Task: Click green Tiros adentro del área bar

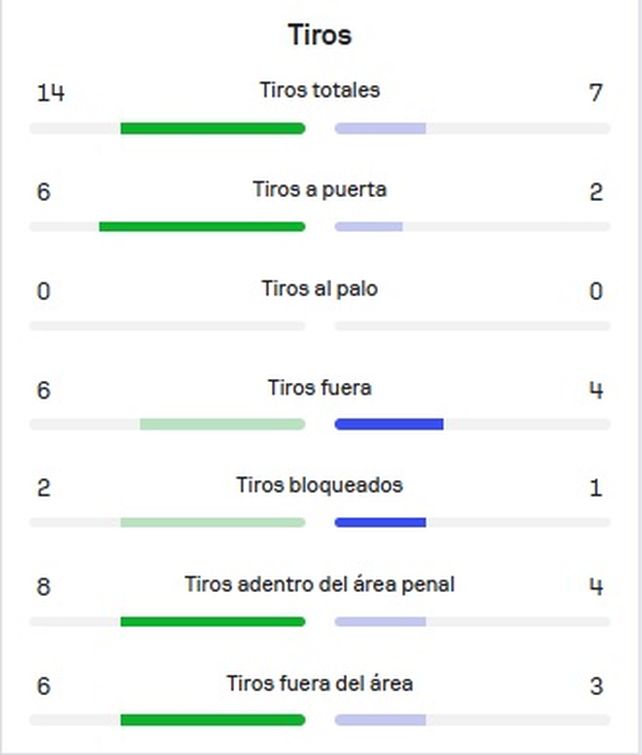Action: pos(213,622)
